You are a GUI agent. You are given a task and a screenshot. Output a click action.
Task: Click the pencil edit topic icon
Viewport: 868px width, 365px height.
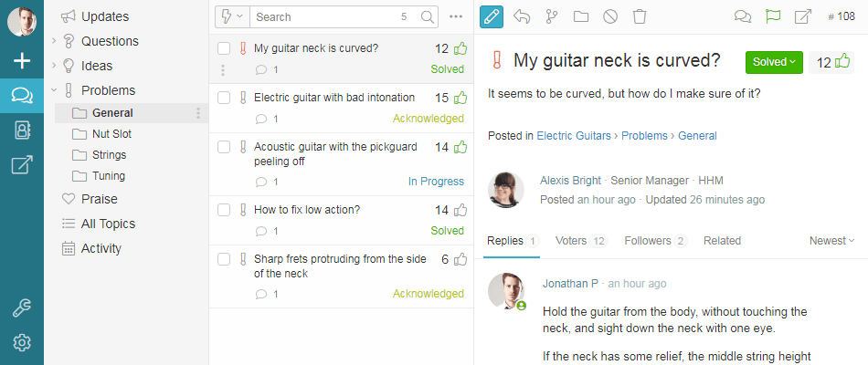coord(492,16)
